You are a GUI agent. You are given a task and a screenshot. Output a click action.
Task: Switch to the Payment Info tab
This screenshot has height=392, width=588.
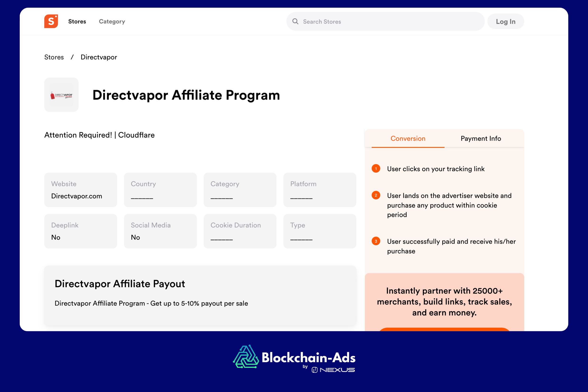tap(481, 139)
